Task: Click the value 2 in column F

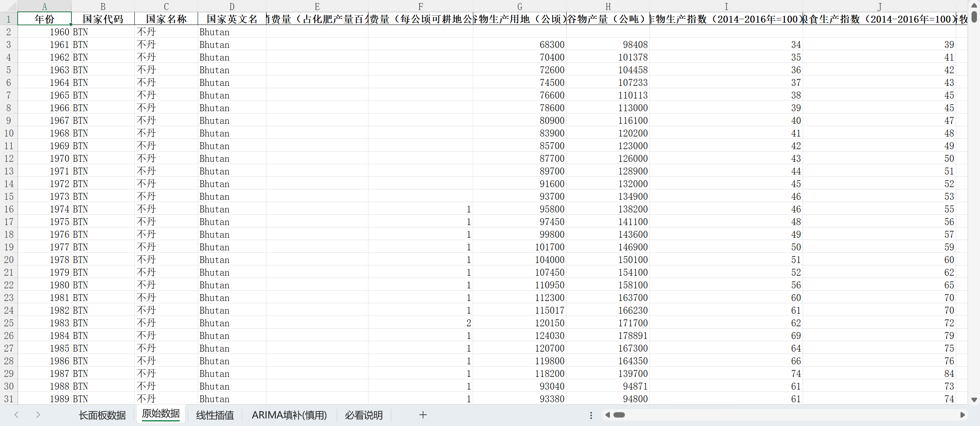Action: 421,323
